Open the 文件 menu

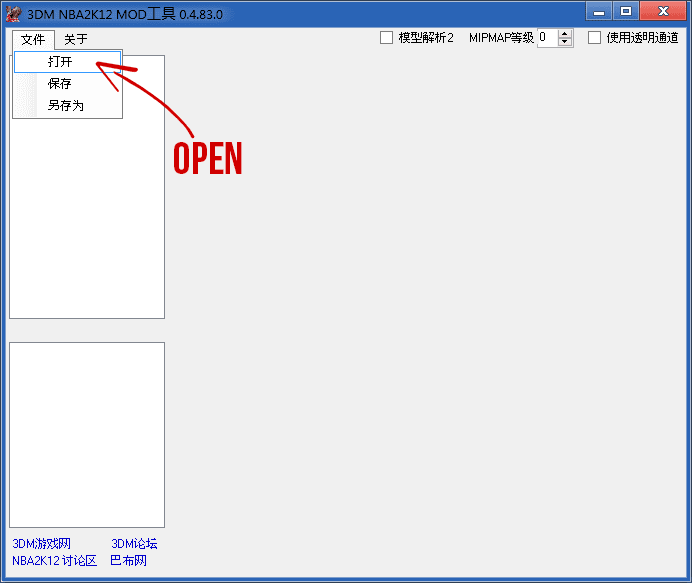pyautogui.click(x=33, y=39)
